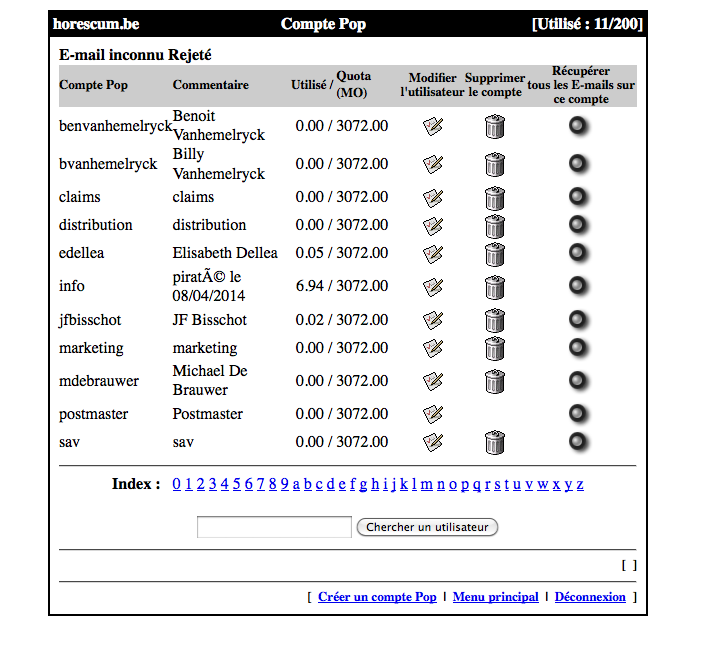716x645 pixels.
Task: Delete the claims account via trash icon
Action: tap(495, 197)
